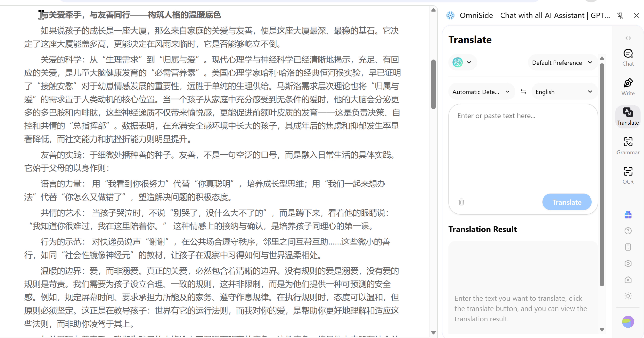The width and height of the screenshot is (644, 338).
Task: Open the Write tool
Action: pos(628,87)
